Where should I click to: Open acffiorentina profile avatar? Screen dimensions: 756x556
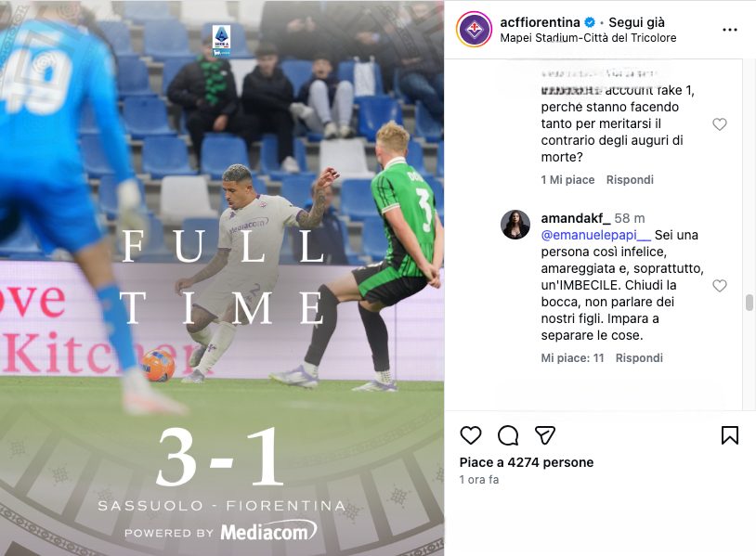point(474,30)
